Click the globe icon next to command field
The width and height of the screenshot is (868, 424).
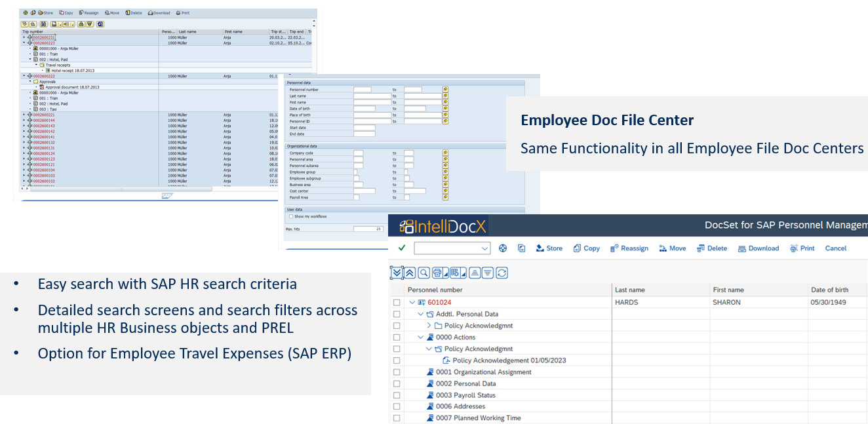[x=503, y=248]
